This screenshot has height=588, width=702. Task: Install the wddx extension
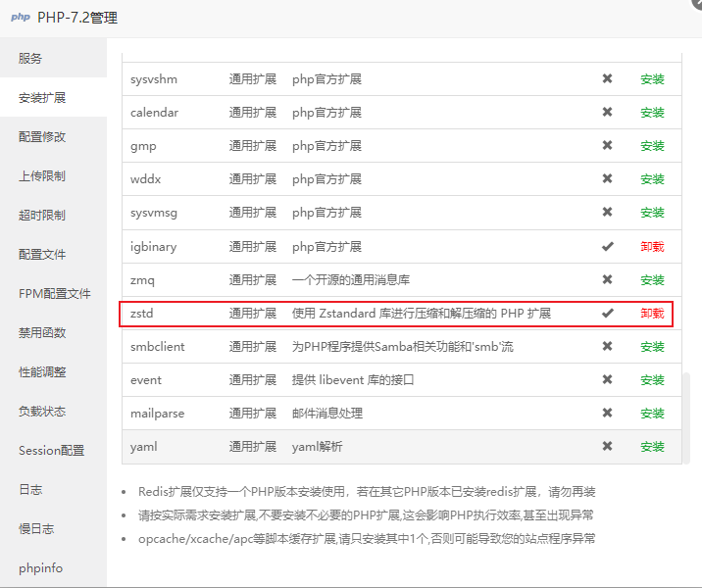click(x=652, y=179)
